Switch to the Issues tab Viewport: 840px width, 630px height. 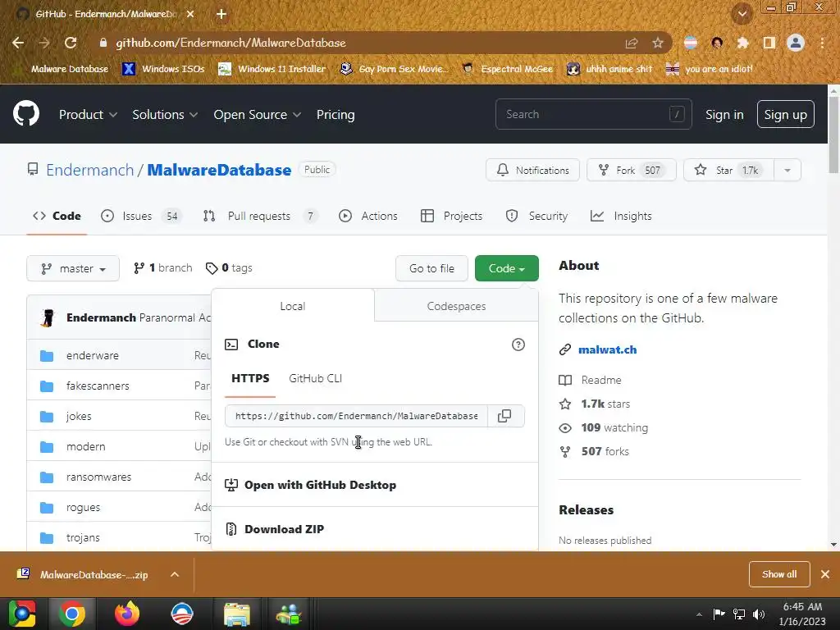click(x=142, y=216)
